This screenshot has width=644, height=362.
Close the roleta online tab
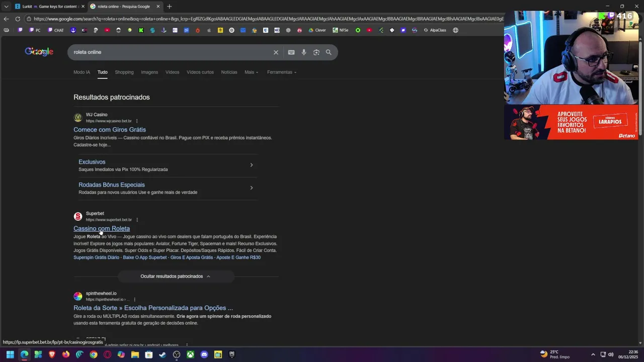(158, 7)
